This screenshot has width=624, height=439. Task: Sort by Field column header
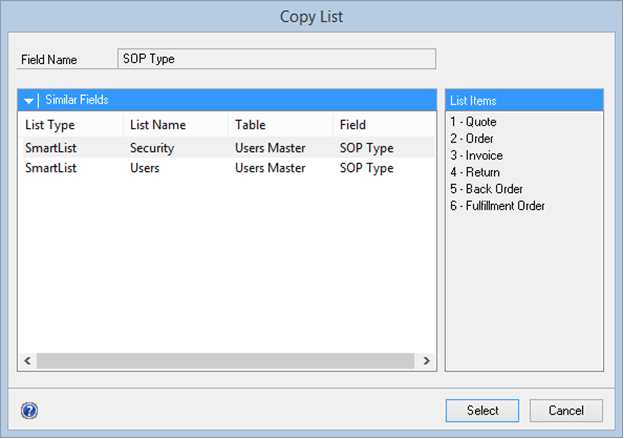(353, 125)
